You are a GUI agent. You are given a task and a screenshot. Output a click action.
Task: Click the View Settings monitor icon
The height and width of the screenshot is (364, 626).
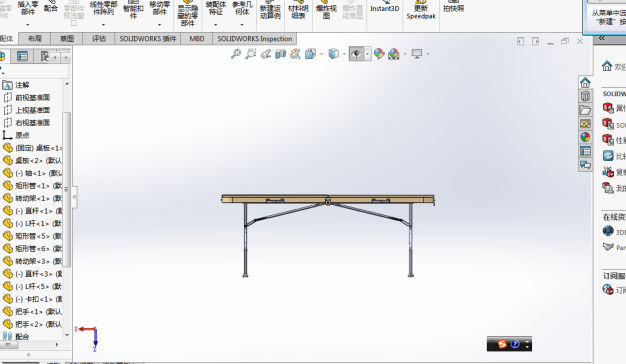[417, 53]
